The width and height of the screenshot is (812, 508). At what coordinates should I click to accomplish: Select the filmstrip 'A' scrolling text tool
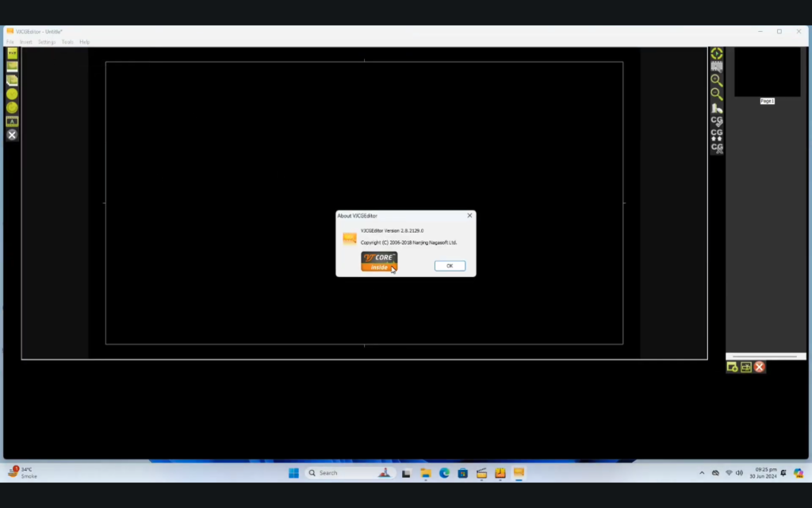pyautogui.click(x=12, y=121)
